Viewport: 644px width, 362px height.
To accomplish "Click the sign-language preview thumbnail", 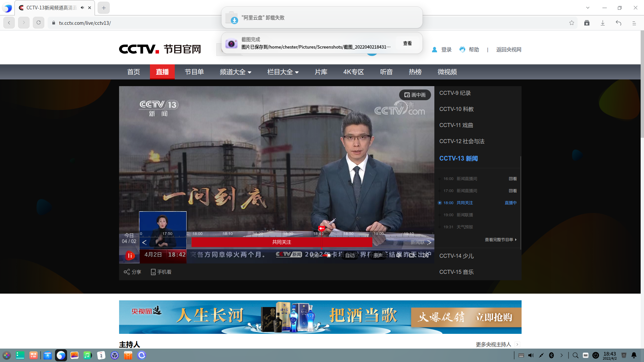I will 162,230.
